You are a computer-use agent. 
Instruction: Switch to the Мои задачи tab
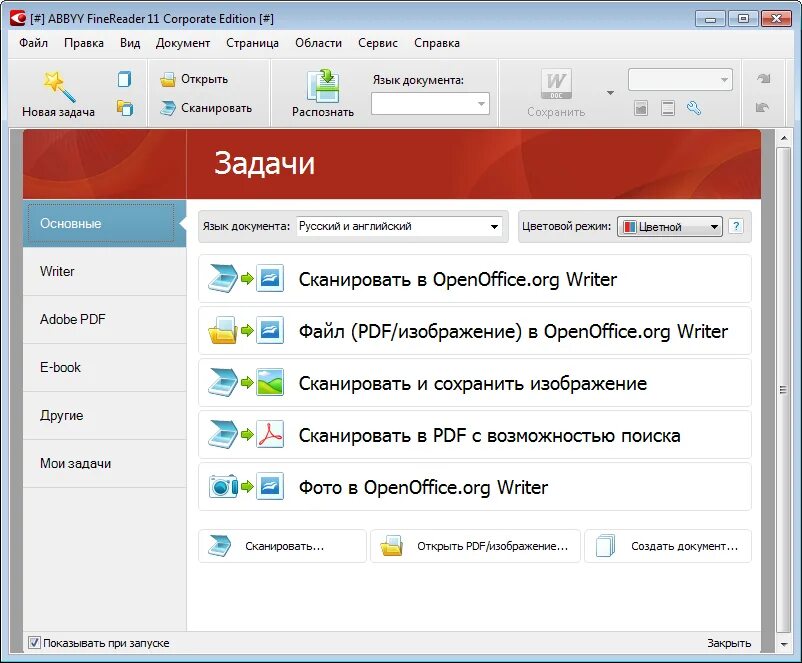pyautogui.click(x=104, y=463)
